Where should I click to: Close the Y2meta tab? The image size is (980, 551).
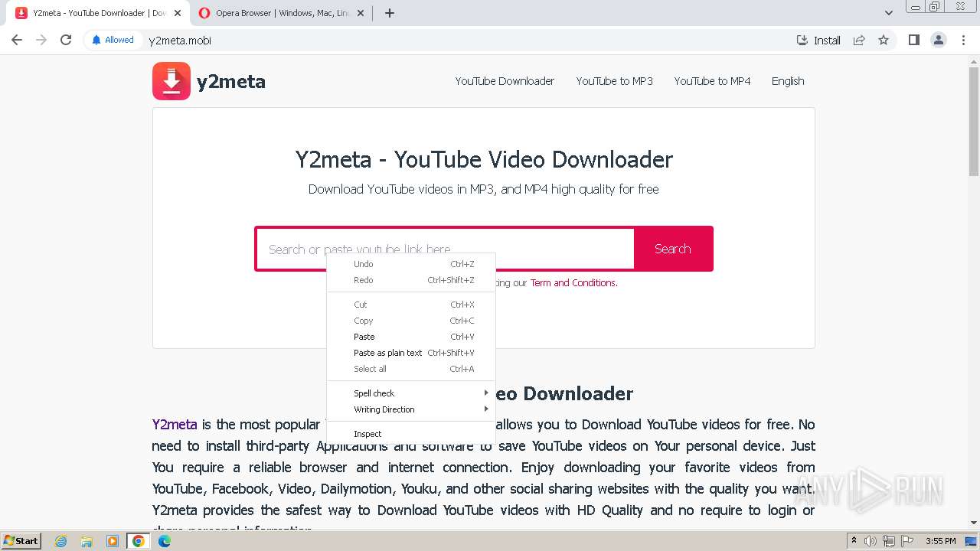pos(178,13)
